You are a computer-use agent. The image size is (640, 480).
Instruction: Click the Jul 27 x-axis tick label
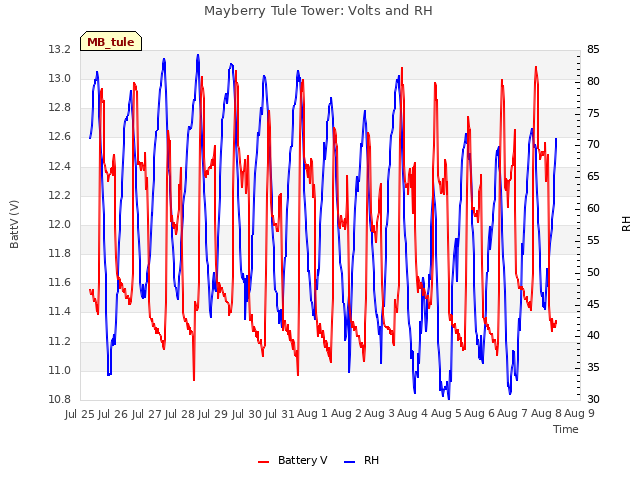[x=147, y=414]
